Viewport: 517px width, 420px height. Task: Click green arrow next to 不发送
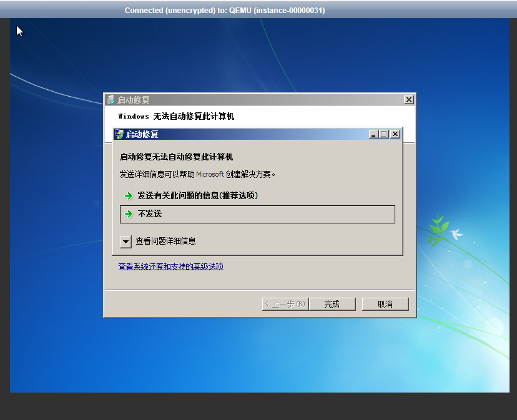pos(128,214)
